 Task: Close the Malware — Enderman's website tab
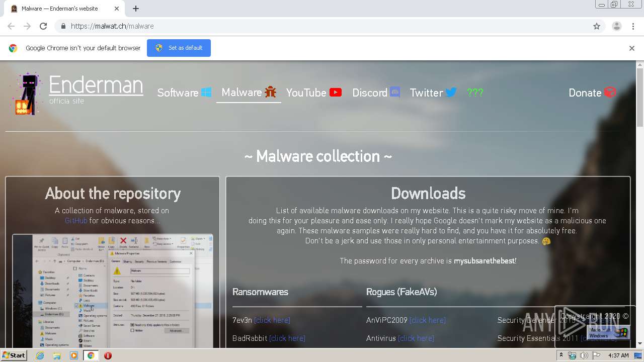(x=117, y=9)
